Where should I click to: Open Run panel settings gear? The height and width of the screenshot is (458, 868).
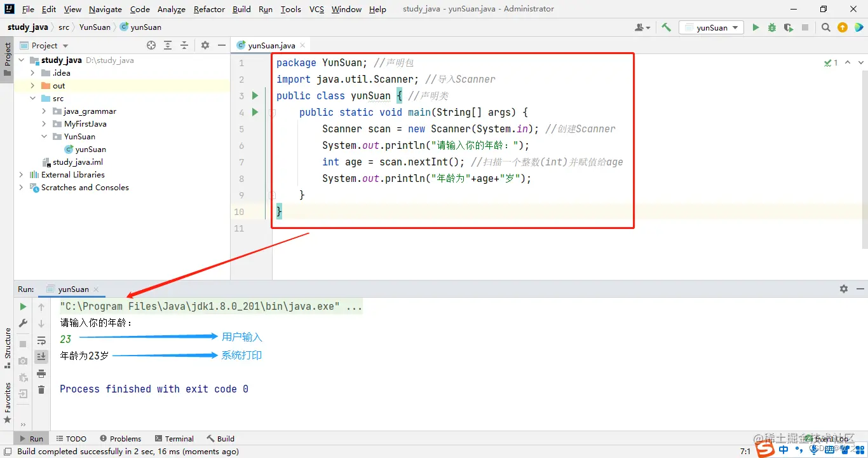[x=844, y=289]
